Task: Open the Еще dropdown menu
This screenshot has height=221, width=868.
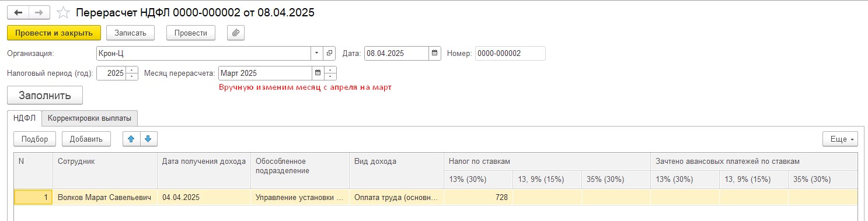Action: pos(840,139)
